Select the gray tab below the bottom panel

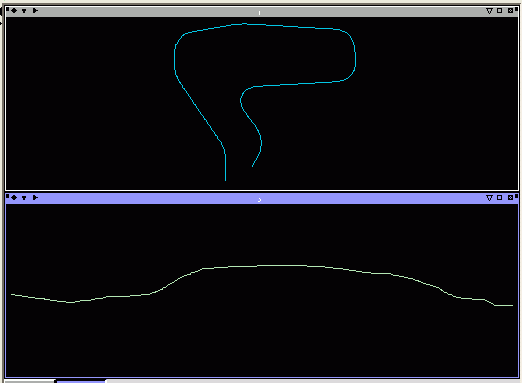29,381
